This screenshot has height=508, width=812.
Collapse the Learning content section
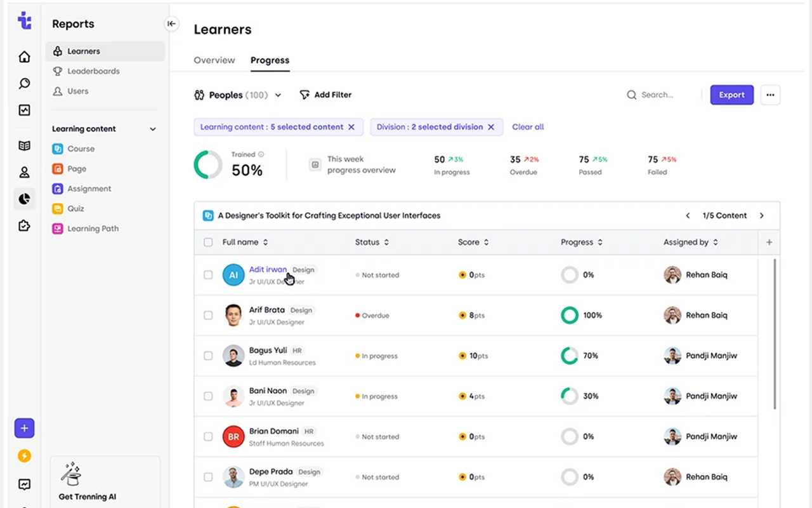152,128
